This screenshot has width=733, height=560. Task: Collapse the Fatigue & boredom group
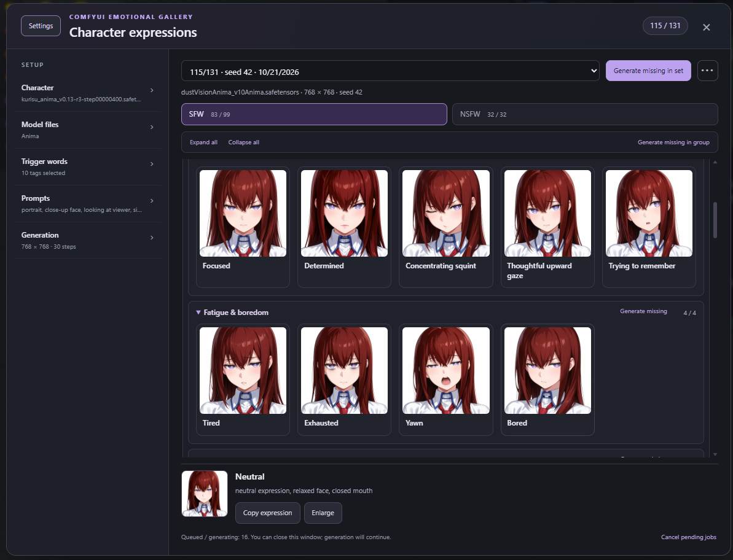tap(232, 313)
